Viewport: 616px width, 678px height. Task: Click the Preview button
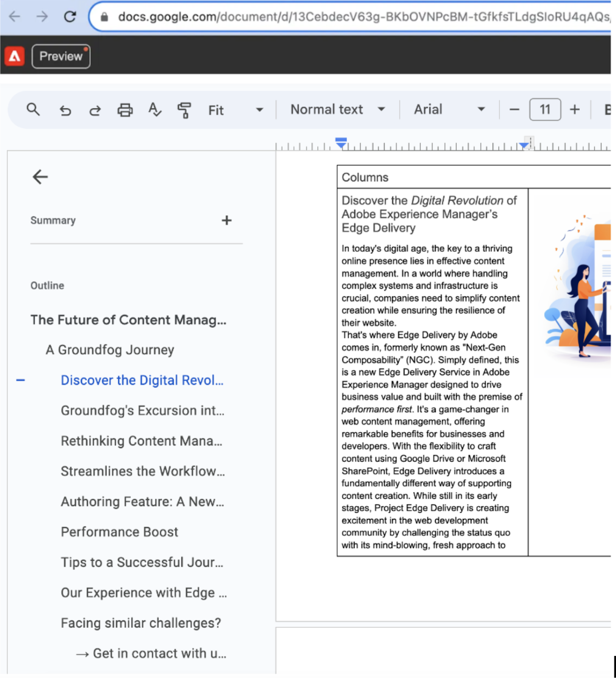(61, 56)
